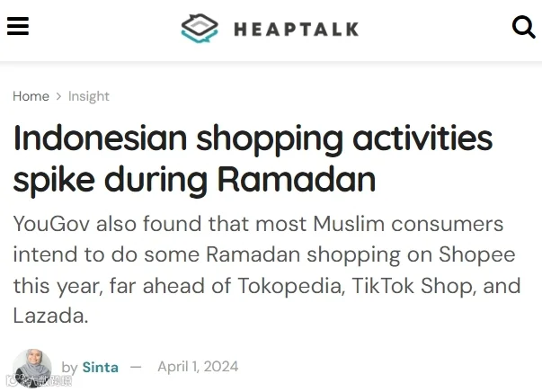The height and width of the screenshot is (392, 542).
Task: Click the search magnifier icon
Action: (x=523, y=27)
